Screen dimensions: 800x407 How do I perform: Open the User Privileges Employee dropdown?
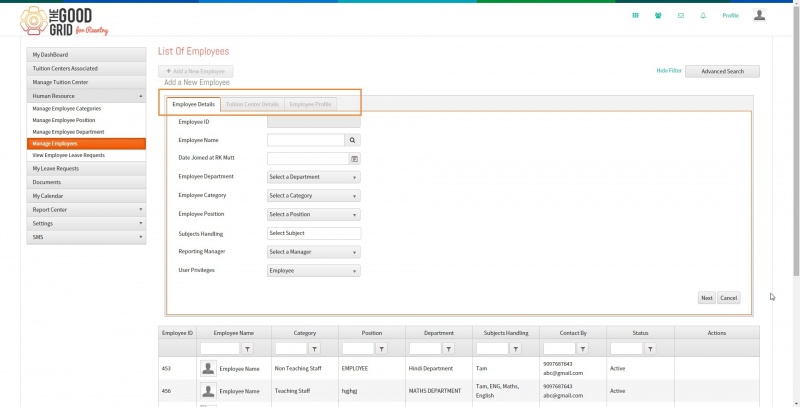(x=313, y=271)
